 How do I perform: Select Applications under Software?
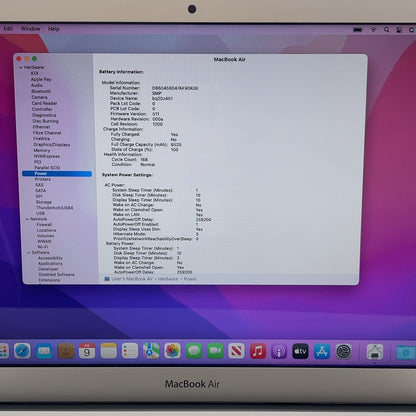tap(50, 263)
